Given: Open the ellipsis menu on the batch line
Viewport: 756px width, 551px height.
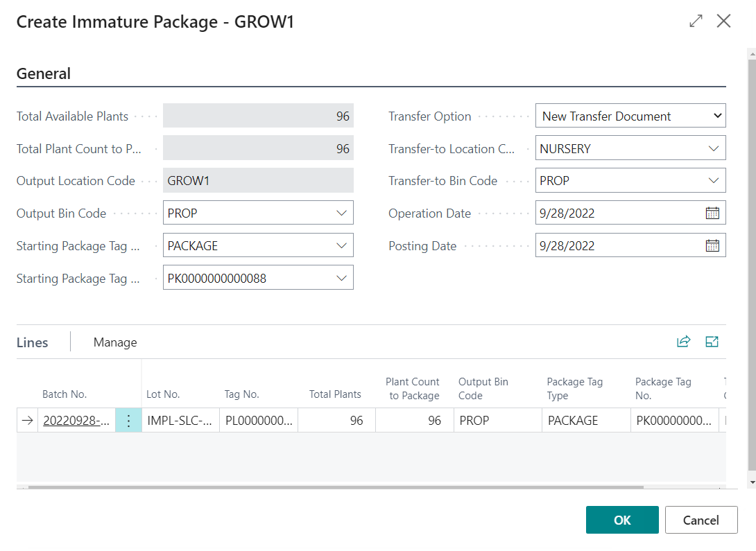Looking at the screenshot, I should coord(128,420).
